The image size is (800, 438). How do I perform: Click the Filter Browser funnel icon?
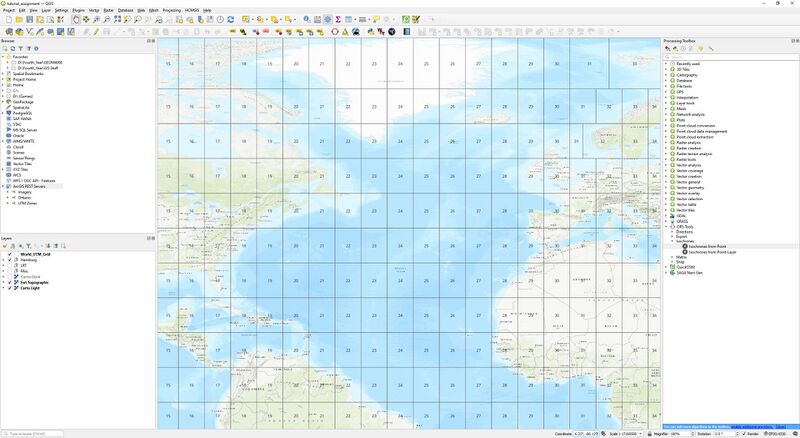pos(21,48)
